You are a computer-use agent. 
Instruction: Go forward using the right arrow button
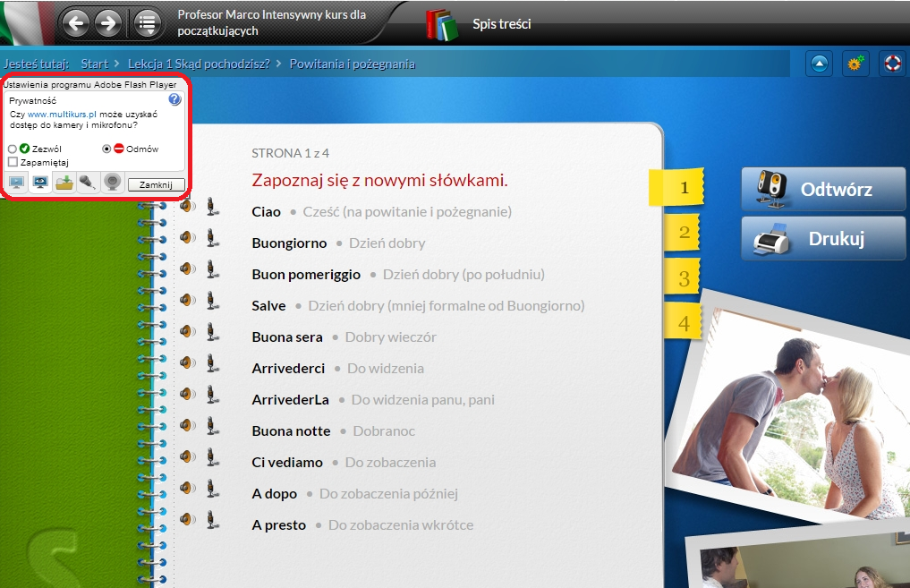(107, 22)
